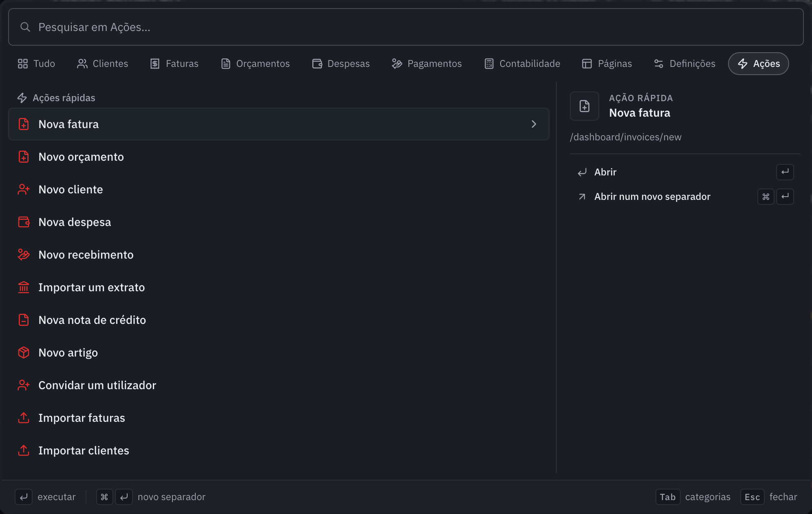This screenshot has height=514, width=812.
Task: Expand Nova fatura with the chevron arrow
Action: click(x=534, y=124)
